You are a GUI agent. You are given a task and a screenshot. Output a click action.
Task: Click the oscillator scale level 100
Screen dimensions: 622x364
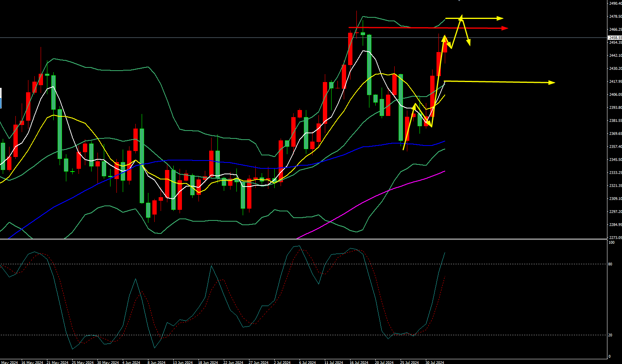pos(611,243)
